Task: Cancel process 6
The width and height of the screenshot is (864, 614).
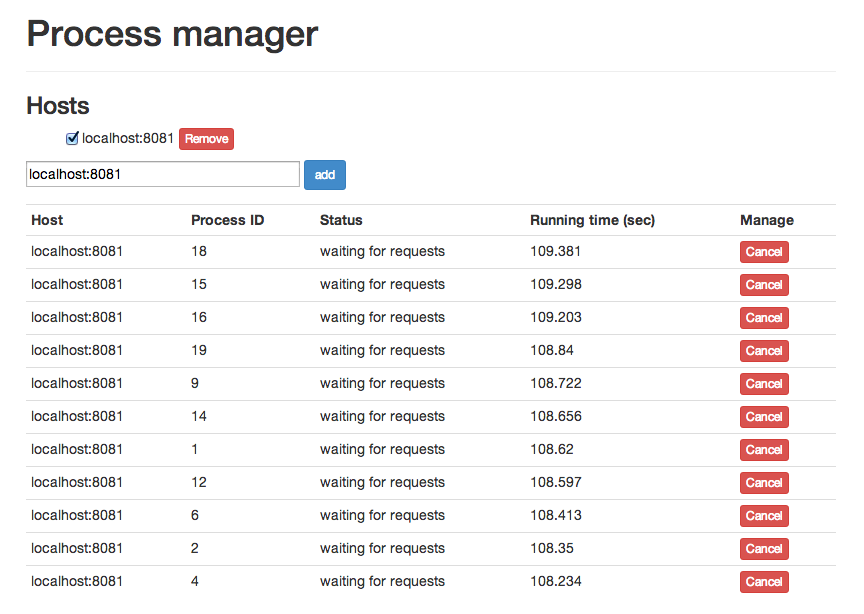Action: tap(764, 515)
